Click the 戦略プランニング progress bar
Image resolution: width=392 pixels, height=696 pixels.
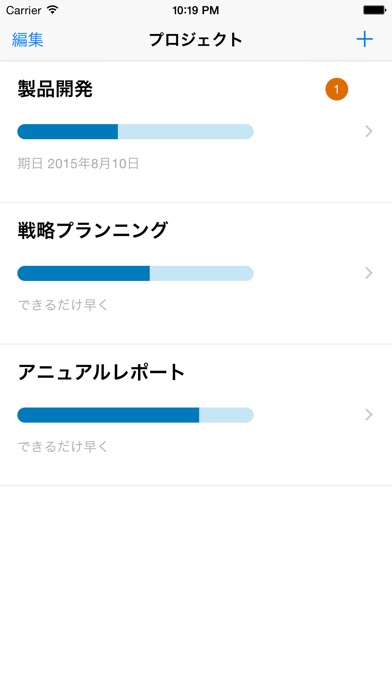click(x=135, y=273)
